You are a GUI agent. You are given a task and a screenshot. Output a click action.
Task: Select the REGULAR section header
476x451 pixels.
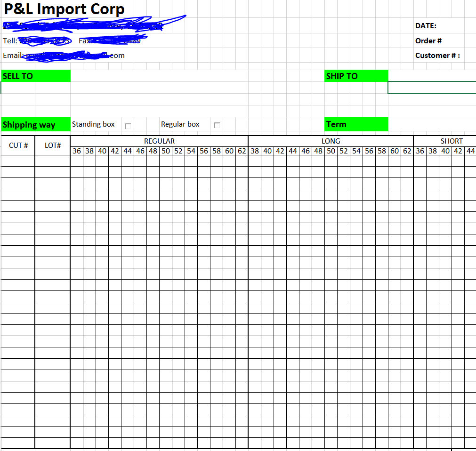pyautogui.click(x=160, y=141)
